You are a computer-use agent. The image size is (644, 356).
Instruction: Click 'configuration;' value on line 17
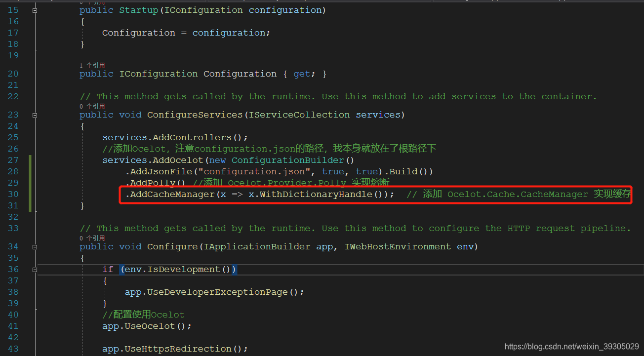point(232,33)
